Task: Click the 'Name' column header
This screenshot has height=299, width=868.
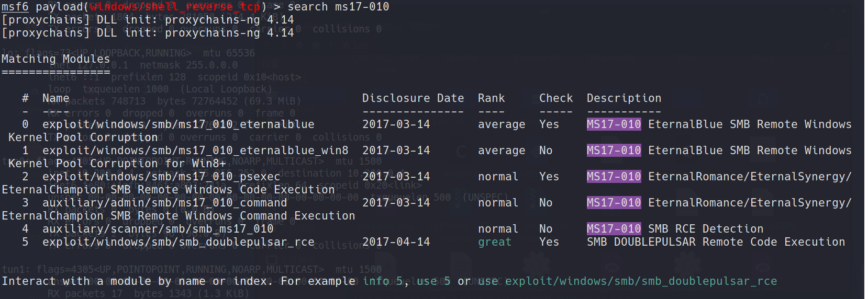Action: (55, 98)
